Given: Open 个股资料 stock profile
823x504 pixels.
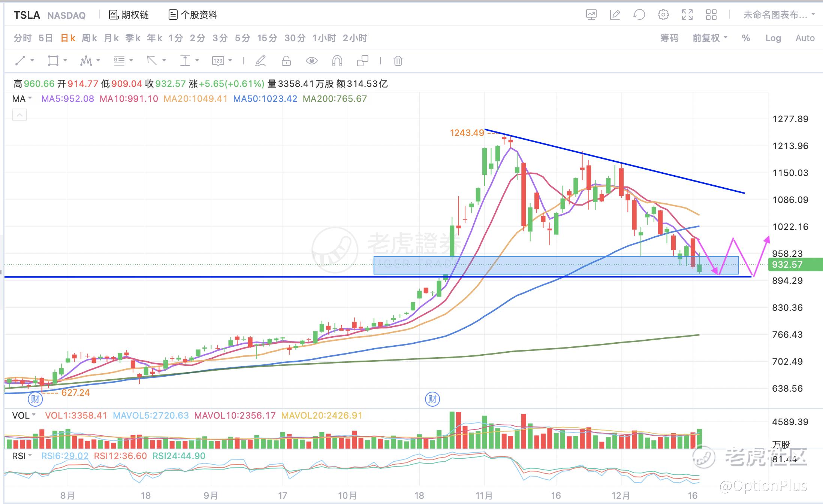Looking at the screenshot, I should click(193, 15).
